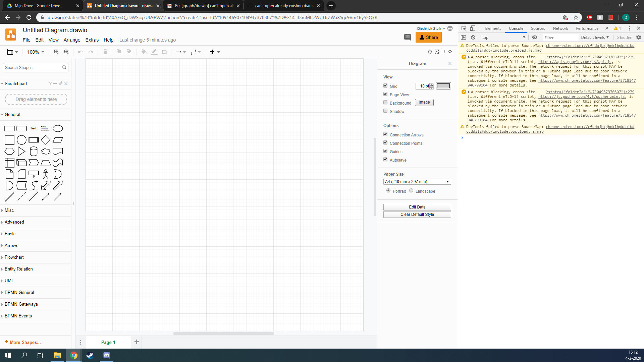
Task: Click the Undo icon
Action: (x=80, y=52)
